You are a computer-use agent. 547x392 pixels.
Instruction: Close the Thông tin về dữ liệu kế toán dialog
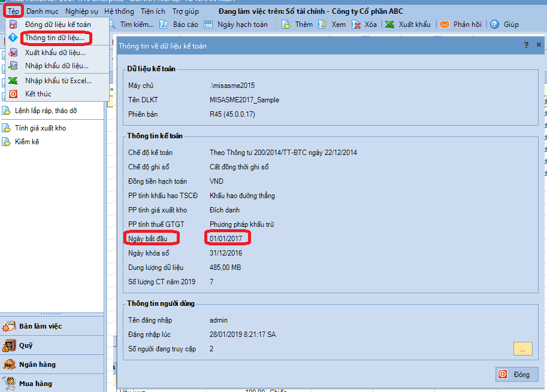[x=539, y=45]
